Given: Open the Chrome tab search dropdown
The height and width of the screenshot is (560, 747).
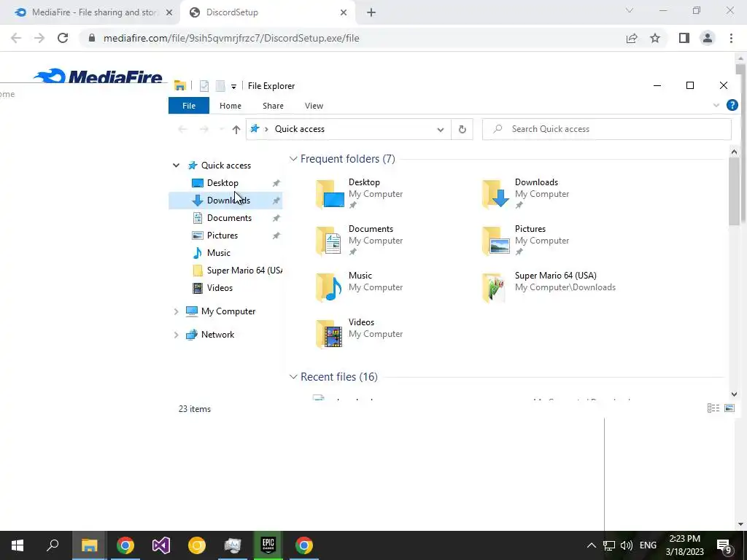Looking at the screenshot, I should [x=630, y=10].
